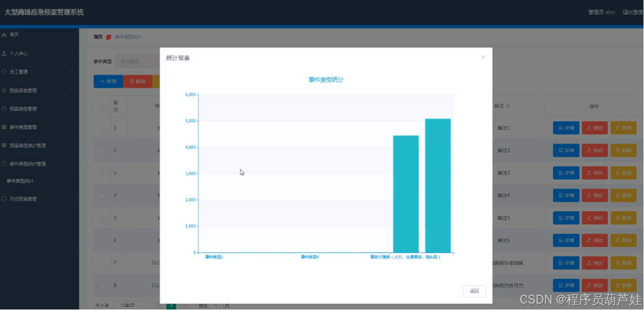Toggle the checkbox for row 6
This screenshot has width=644, height=310.
click(102, 240)
